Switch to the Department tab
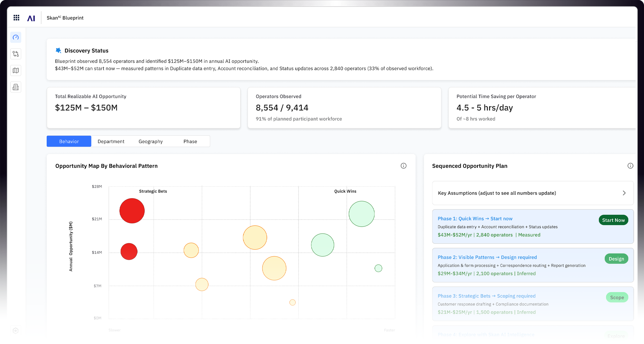 (111, 142)
